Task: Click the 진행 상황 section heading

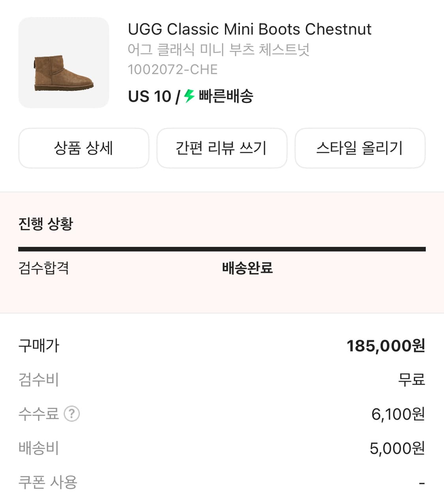Action: 46,224
